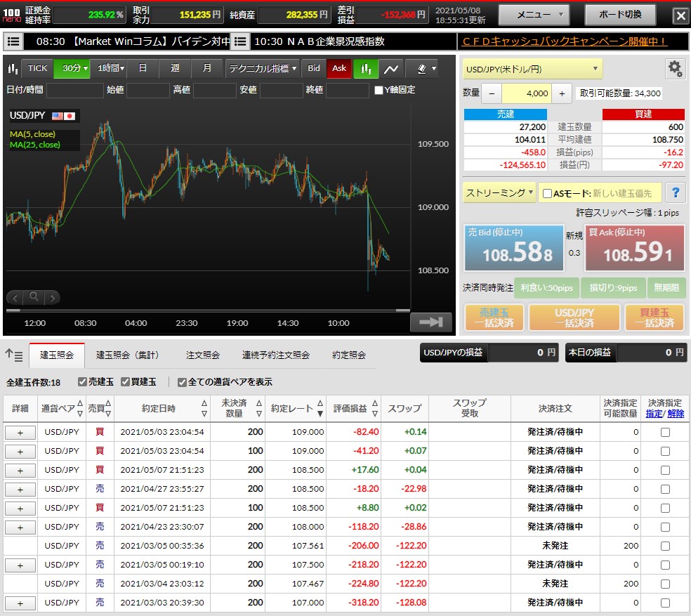Click ボード切換 button
Viewport: 691px width, 616px height.
[620, 15]
